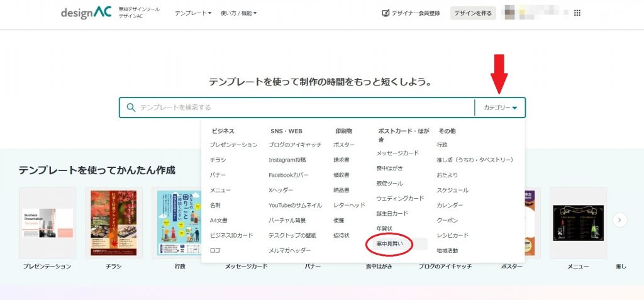Expand the テンプレート header menu
Screen dimensions: 644x300
click(193, 13)
